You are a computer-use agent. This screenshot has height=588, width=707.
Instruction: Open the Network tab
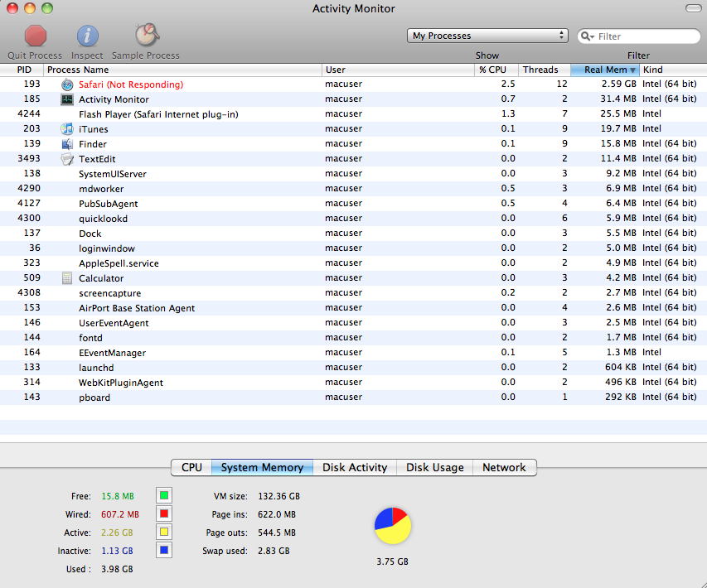[x=504, y=468]
